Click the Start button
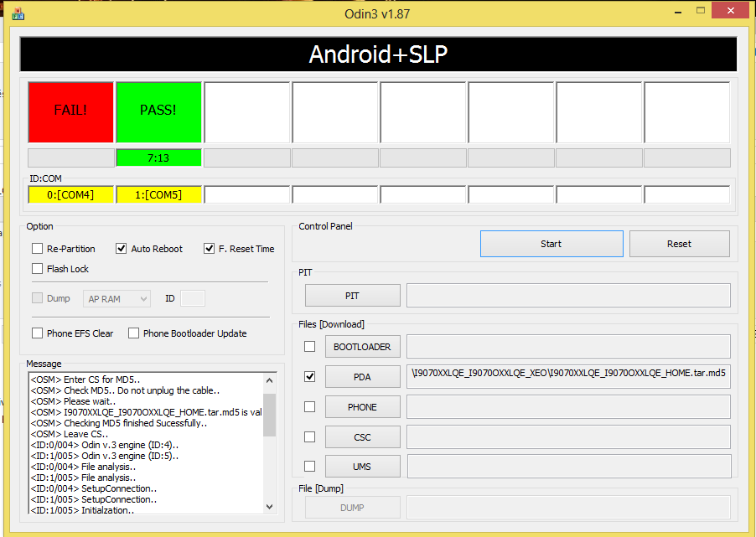 (x=551, y=244)
